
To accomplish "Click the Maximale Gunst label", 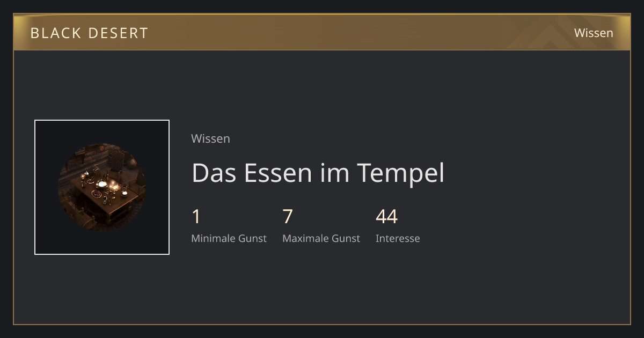I will coord(321,238).
